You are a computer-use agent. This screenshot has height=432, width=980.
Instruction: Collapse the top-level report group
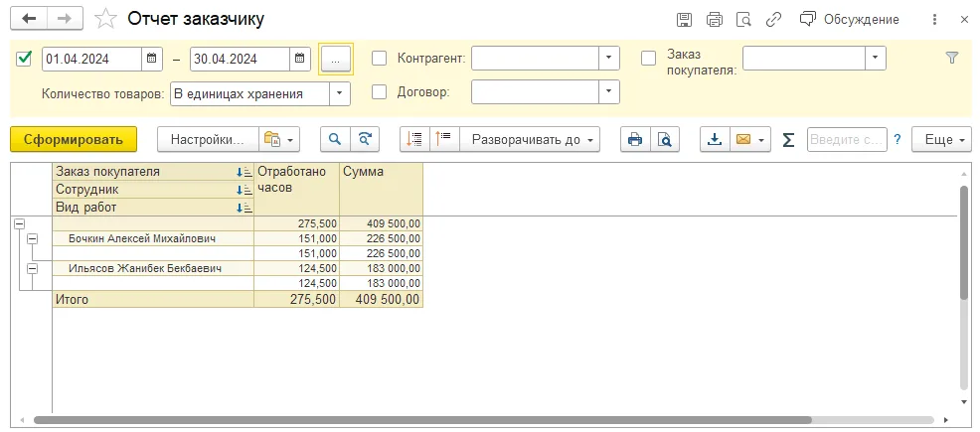point(19,223)
